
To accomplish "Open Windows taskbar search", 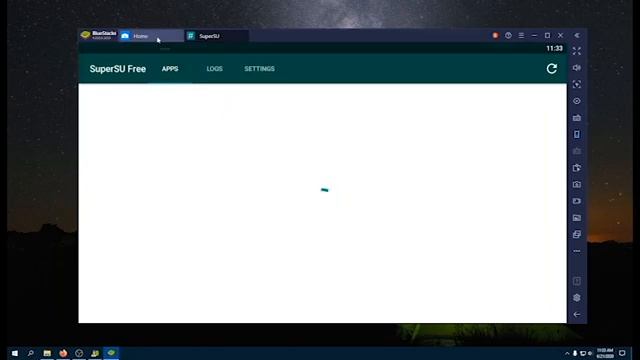I will [31, 353].
